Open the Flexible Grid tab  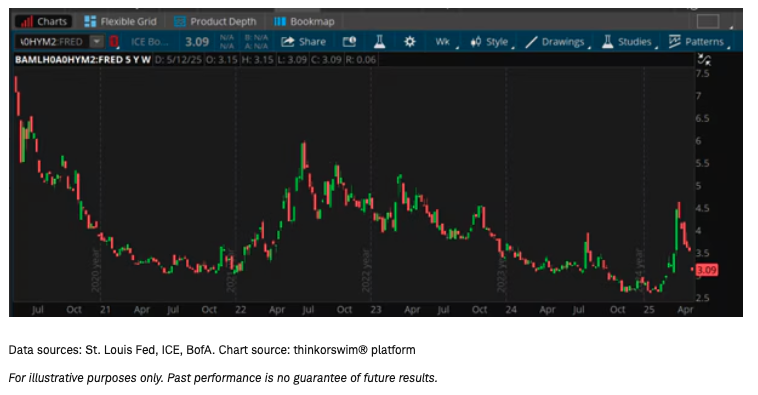click(120, 21)
